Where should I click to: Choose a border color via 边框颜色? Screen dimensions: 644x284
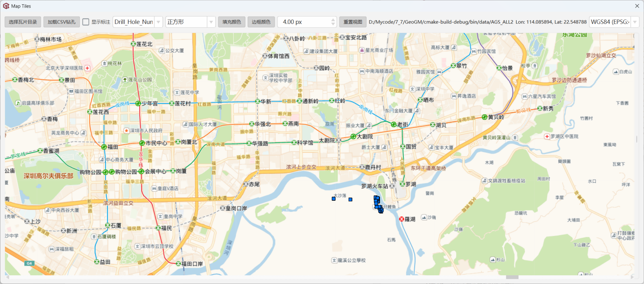coord(261,22)
